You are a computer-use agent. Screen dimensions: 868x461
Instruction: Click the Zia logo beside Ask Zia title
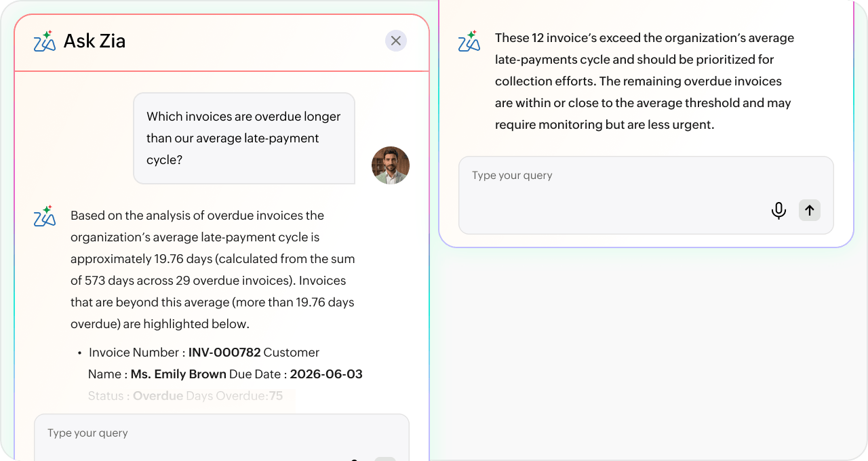(45, 41)
